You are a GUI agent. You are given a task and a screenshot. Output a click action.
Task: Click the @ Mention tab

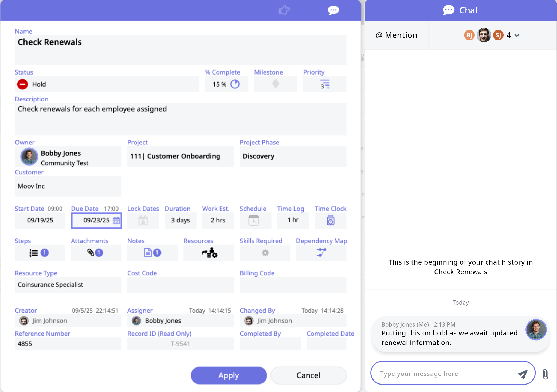tap(397, 35)
